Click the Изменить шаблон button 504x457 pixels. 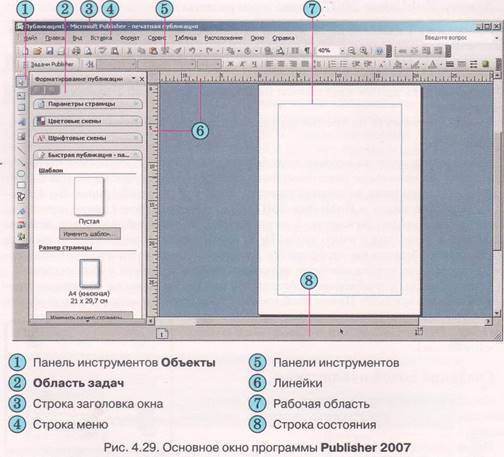(x=90, y=234)
